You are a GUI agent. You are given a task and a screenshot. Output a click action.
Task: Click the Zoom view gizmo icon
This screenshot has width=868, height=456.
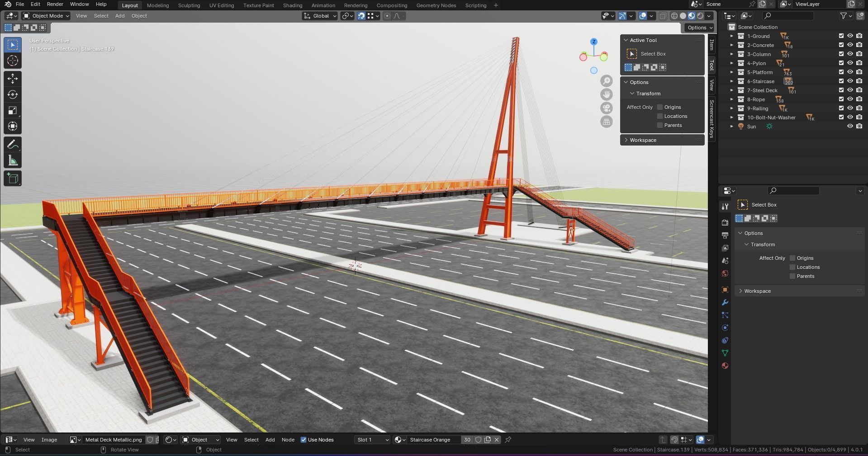pyautogui.click(x=606, y=81)
